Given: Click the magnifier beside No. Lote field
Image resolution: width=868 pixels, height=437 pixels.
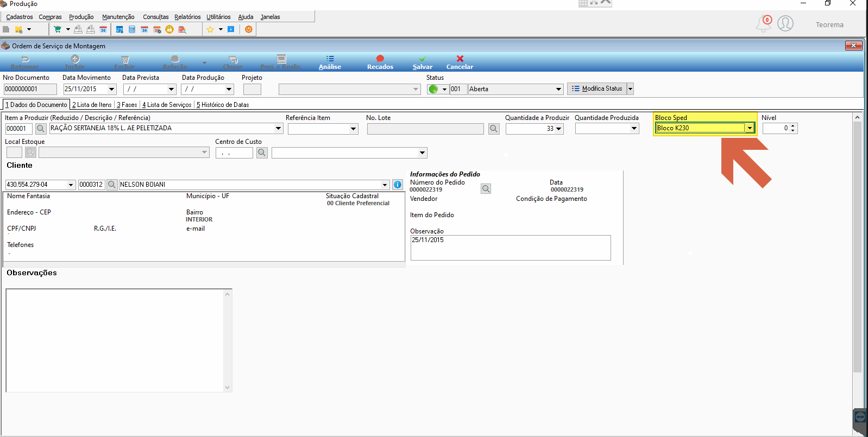Looking at the screenshot, I should click(x=494, y=129).
